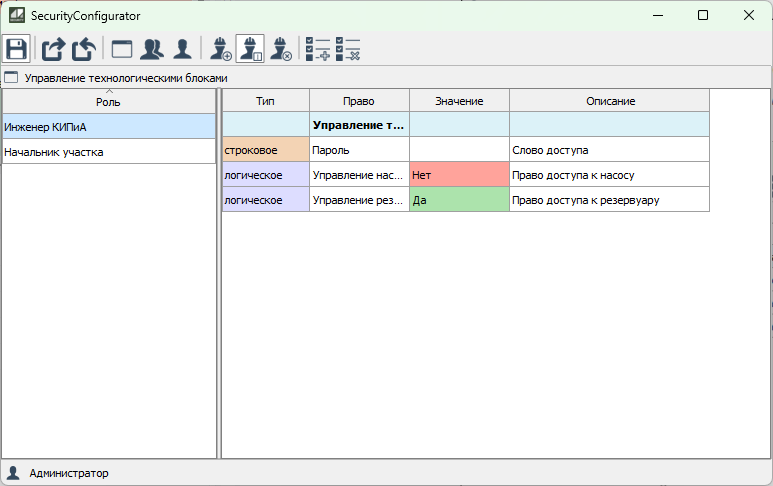Image resolution: width=773 pixels, height=486 pixels.
Task: Toggle the red Нет value cell
Action: 459,175
